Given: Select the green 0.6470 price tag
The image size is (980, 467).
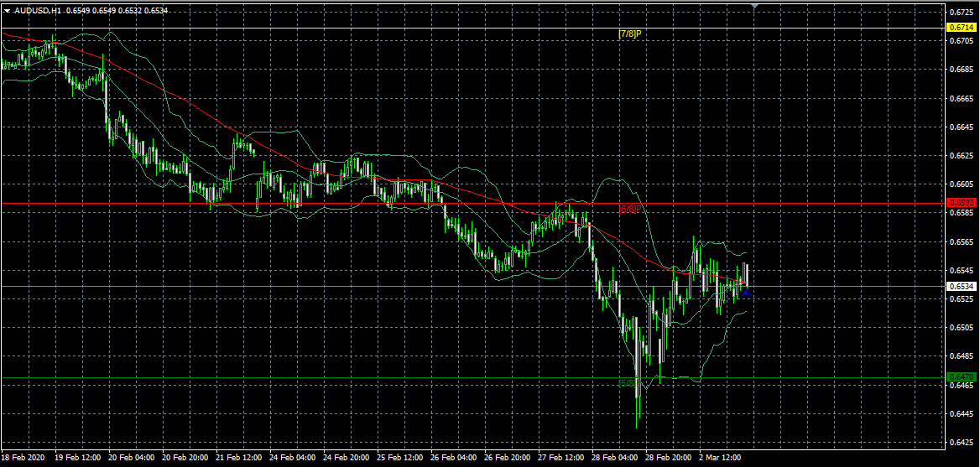Looking at the screenshot, I should pos(962,377).
